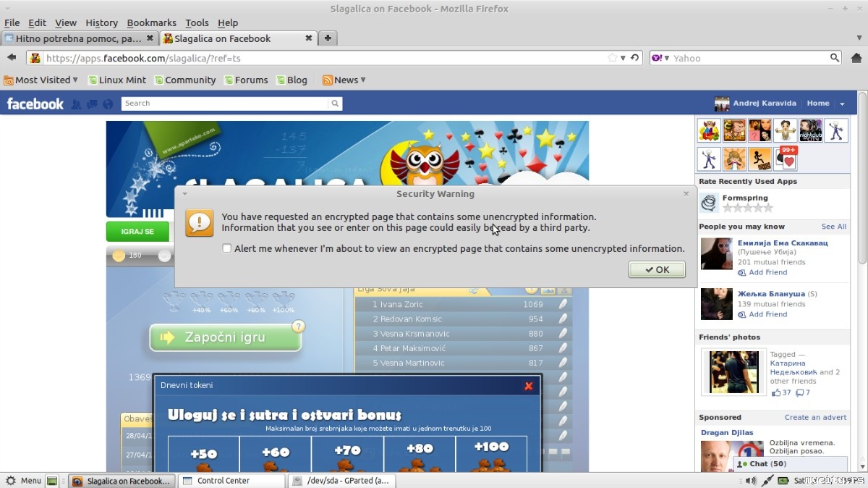Open a new tab with the plus button
The width and height of the screenshot is (868, 488).
click(328, 38)
